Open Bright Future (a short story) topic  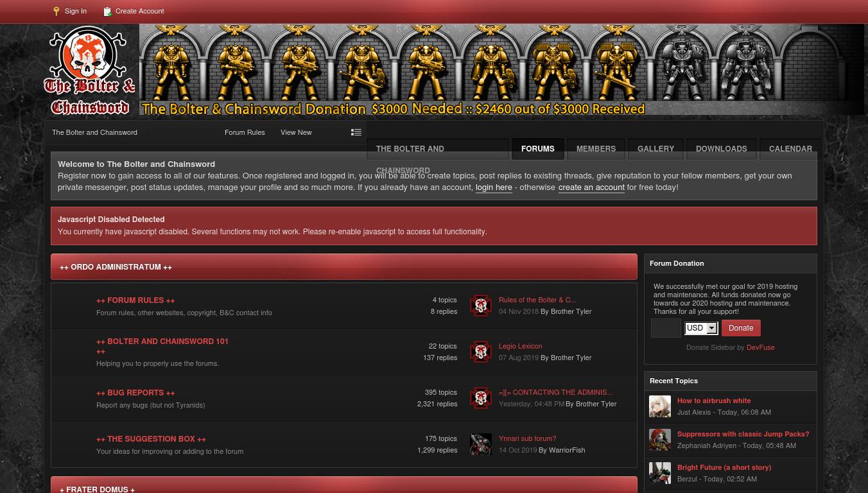click(724, 467)
